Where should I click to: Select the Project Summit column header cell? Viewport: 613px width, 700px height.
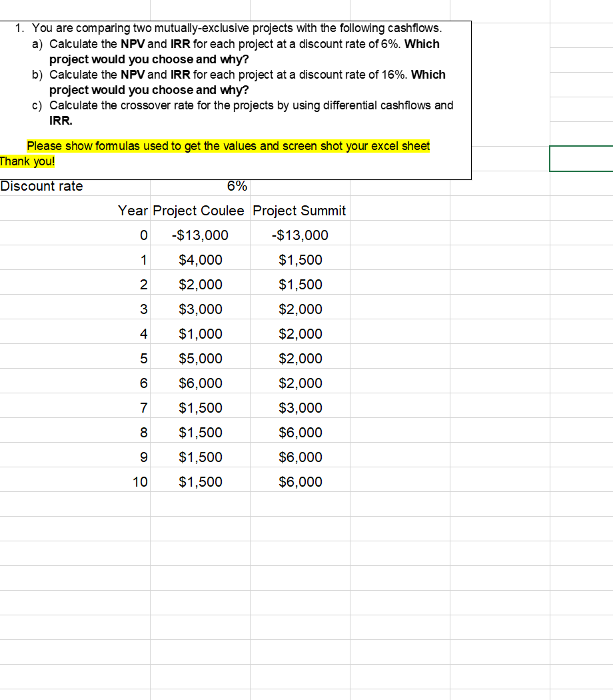[299, 211]
